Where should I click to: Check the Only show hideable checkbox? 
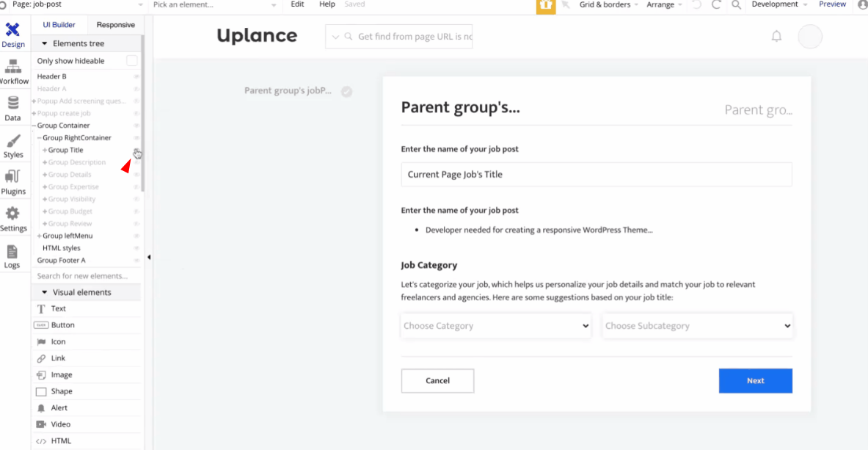[131, 61]
